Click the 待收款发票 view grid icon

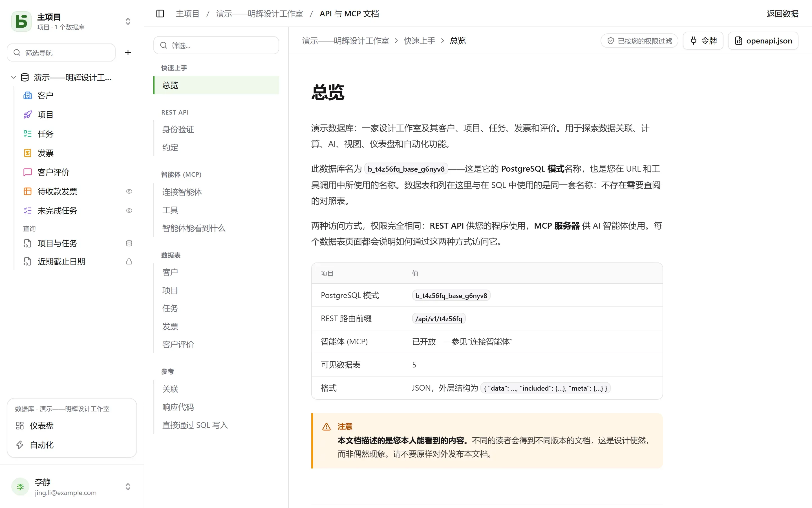[28, 191]
